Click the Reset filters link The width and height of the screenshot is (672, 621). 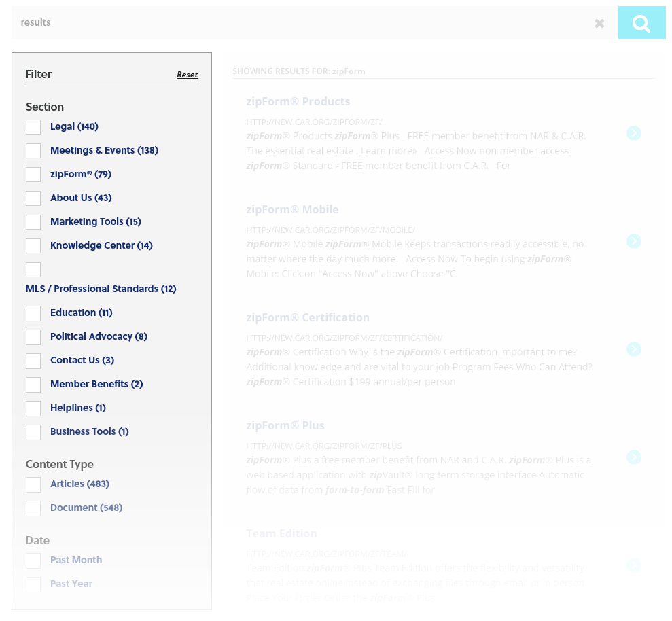pos(187,75)
